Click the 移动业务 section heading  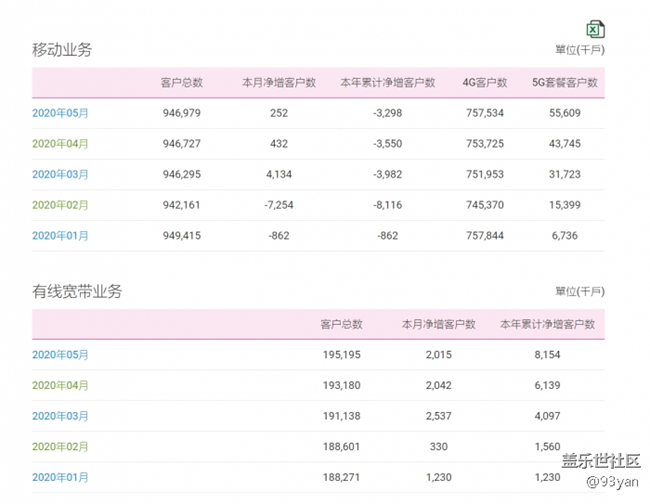click(62, 49)
